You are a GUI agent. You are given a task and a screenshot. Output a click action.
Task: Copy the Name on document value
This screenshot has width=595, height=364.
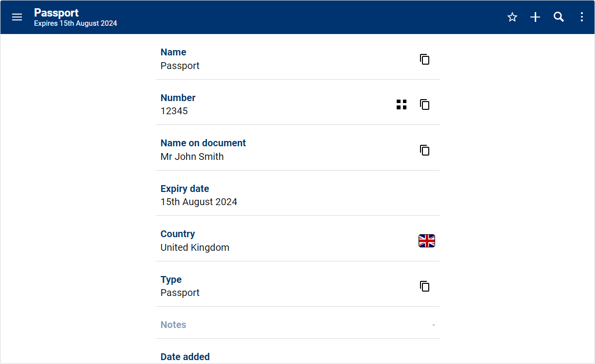[424, 150]
